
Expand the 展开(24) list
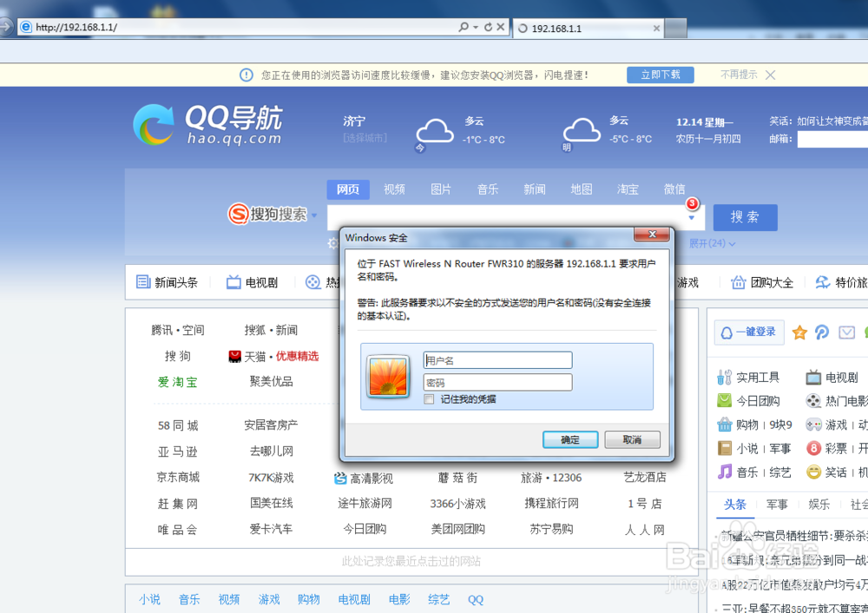point(712,243)
